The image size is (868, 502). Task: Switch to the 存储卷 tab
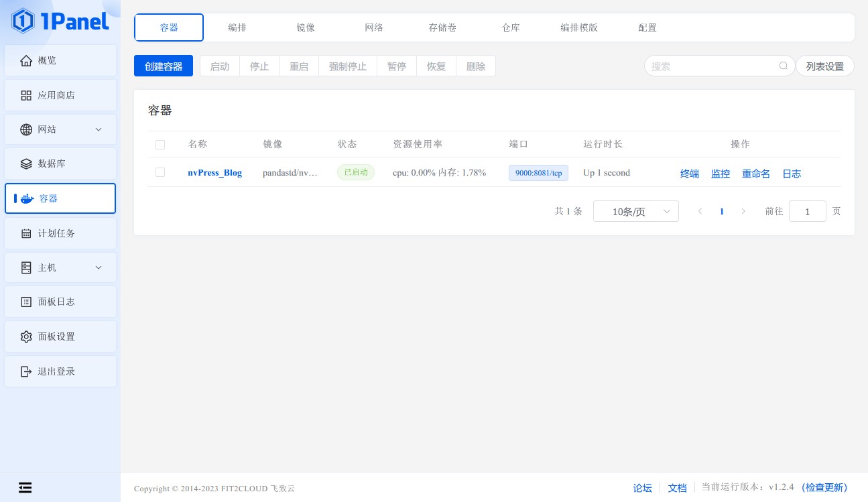point(442,27)
